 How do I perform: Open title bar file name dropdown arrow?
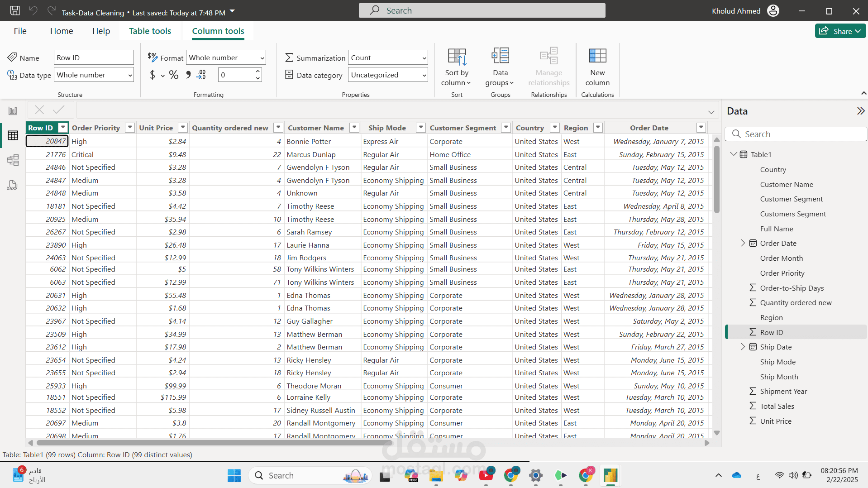[x=232, y=11]
